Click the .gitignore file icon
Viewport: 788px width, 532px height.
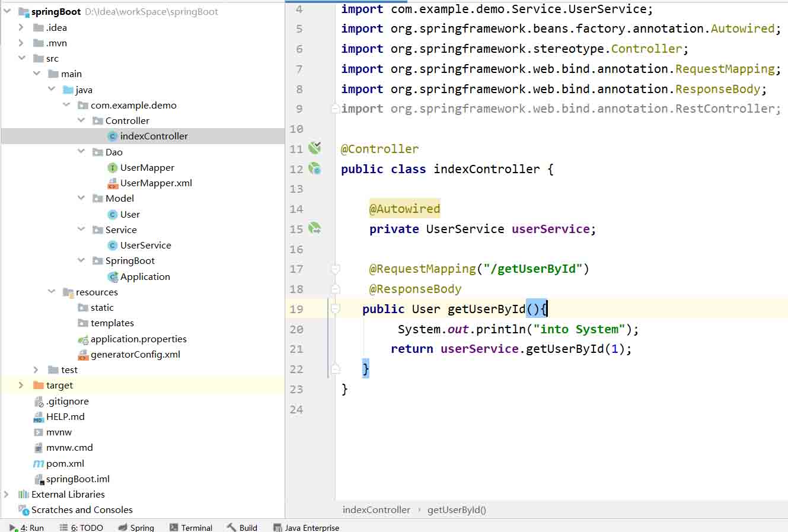pyautogui.click(x=39, y=402)
